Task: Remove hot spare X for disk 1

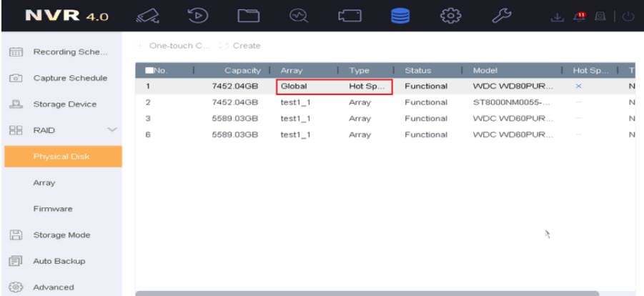Action: tap(578, 87)
